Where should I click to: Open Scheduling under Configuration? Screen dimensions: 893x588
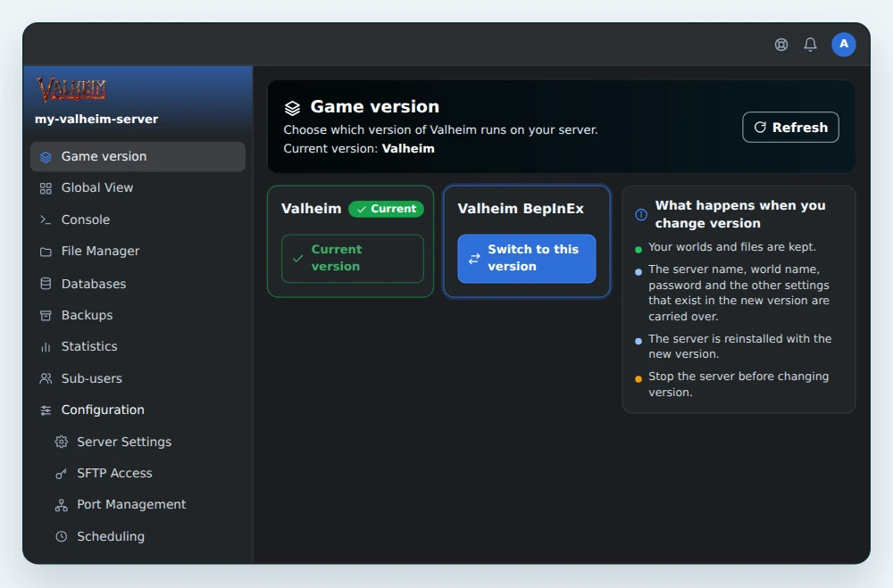146,536
